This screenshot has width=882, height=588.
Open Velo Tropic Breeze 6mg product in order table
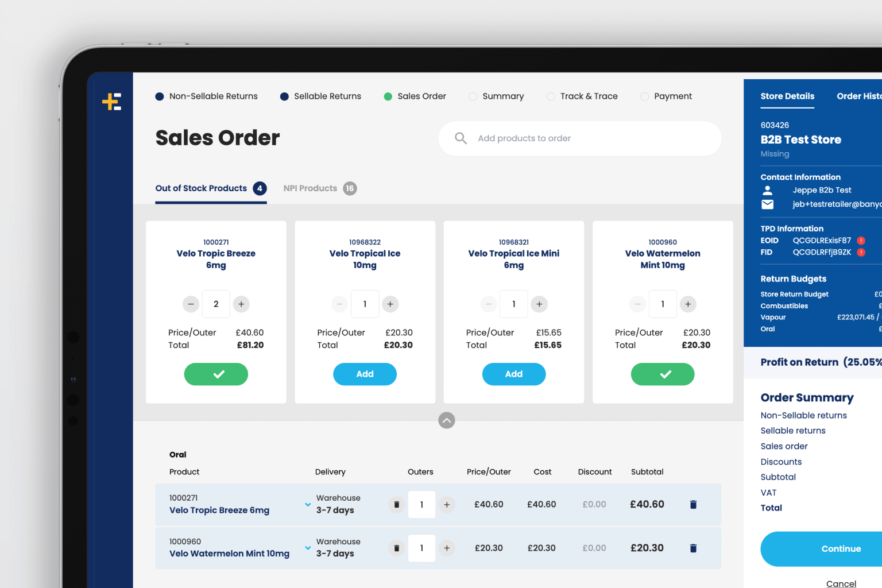click(219, 510)
